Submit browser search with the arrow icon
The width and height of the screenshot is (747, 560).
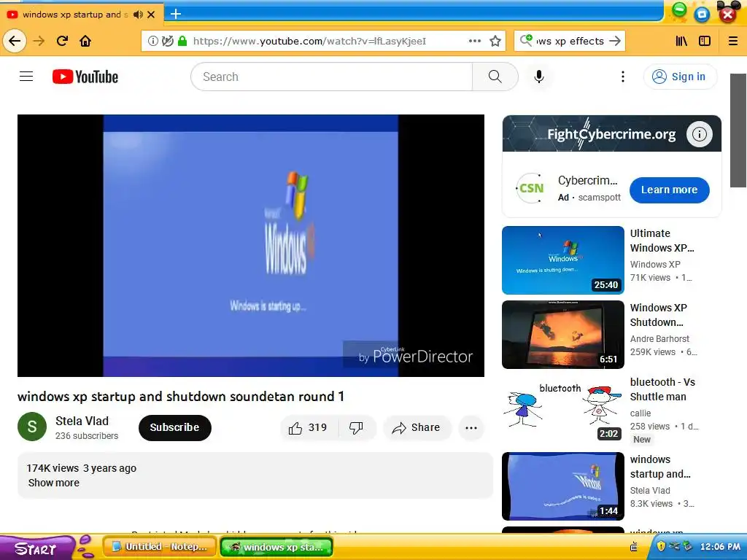[x=615, y=41]
